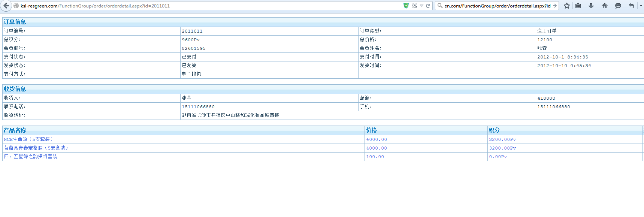Click order number value 2011011
The image size is (644, 217).
coord(192,31)
